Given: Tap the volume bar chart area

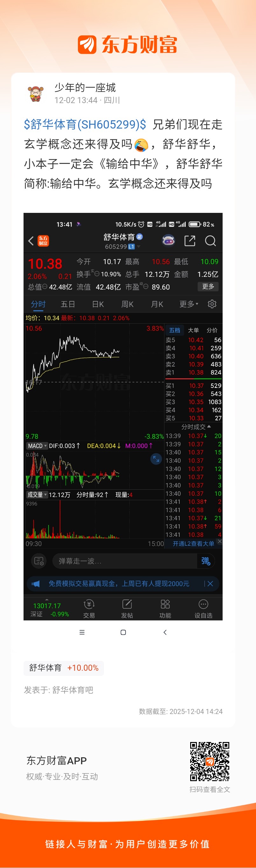Looking at the screenshot, I should pyautogui.click(x=95, y=519).
